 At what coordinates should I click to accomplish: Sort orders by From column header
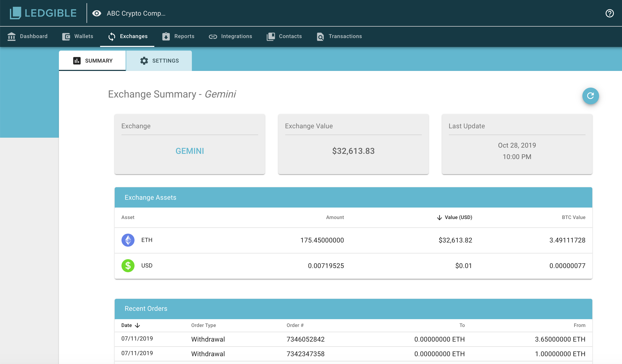[580, 325]
